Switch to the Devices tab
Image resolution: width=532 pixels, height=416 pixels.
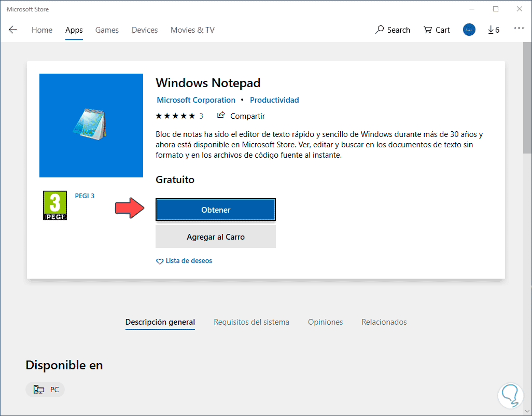coord(145,30)
